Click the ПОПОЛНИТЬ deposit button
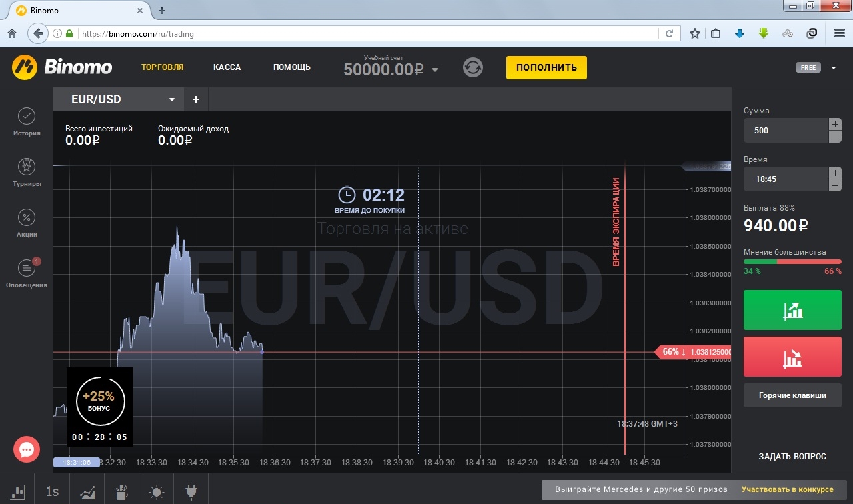 pos(546,67)
